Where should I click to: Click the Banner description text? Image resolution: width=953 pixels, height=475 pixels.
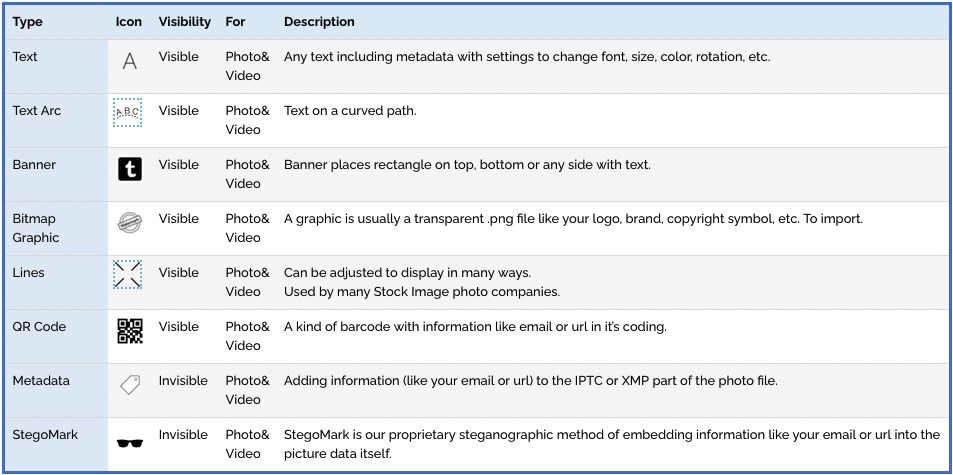(x=467, y=165)
